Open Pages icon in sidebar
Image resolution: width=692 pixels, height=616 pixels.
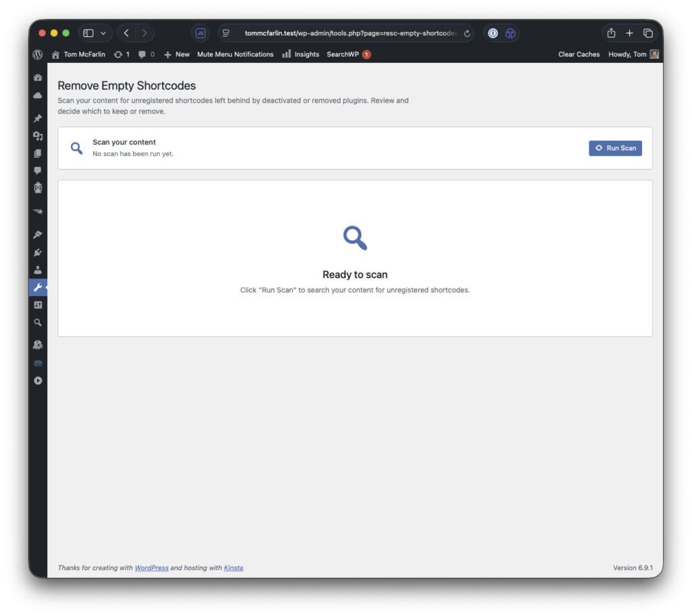pos(38,153)
